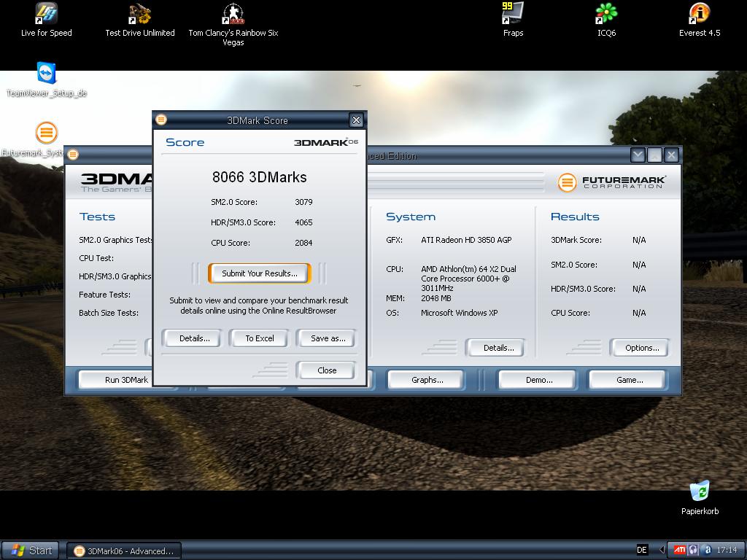Close 3DMark Score dialog with X
The image size is (747, 560).
click(356, 120)
